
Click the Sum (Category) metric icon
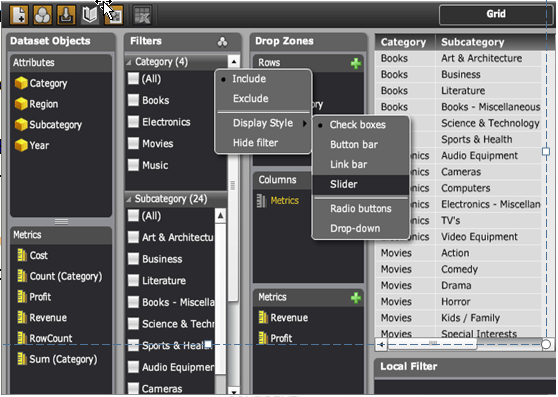[22, 359]
